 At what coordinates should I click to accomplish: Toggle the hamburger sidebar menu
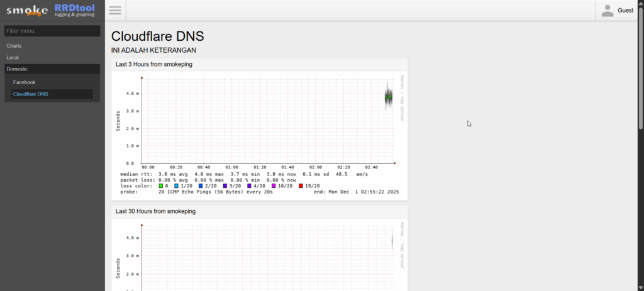pyautogui.click(x=115, y=10)
